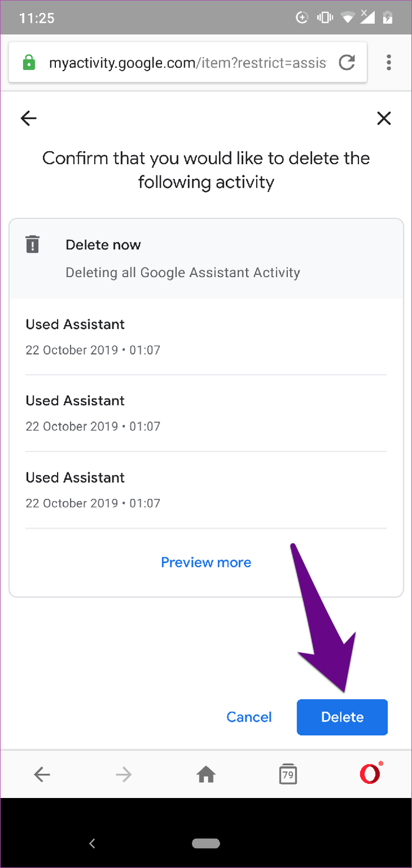Tap the data saver status icon
412x868 pixels.
tap(301, 17)
